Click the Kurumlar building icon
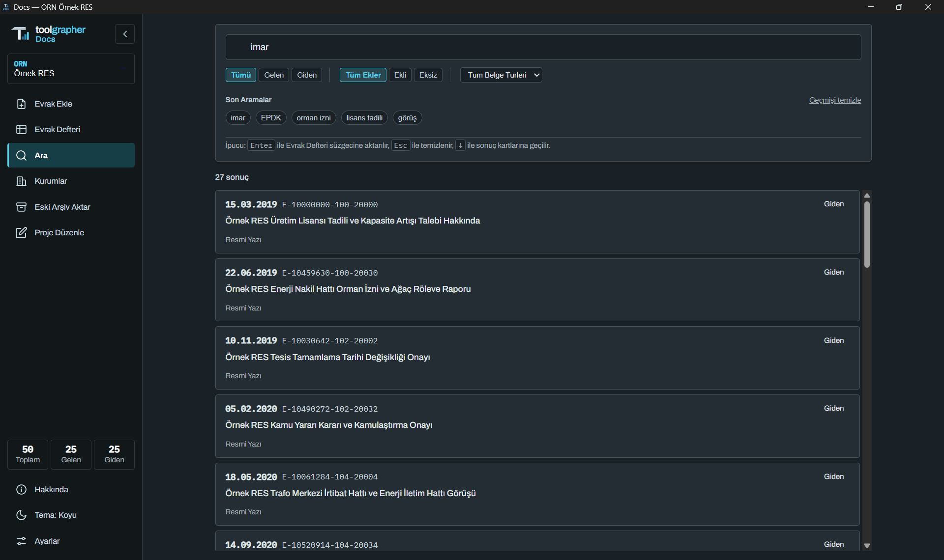Screen dimensions: 944x560 click(21, 181)
